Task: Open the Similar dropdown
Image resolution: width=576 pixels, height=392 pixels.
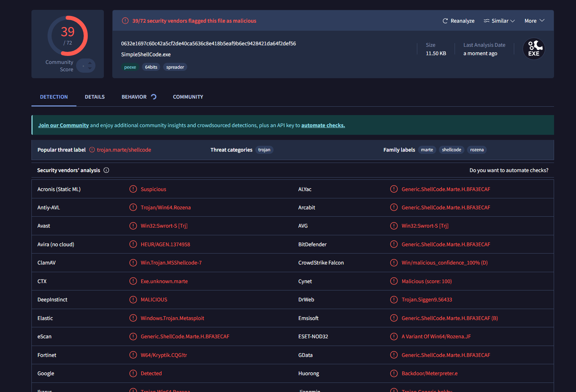Action: (x=499, y=21)
